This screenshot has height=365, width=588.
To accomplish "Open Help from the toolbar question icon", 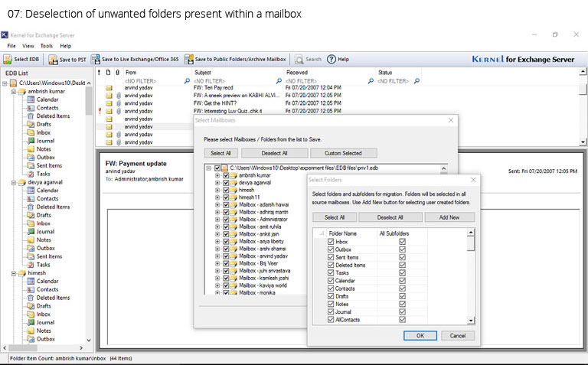I will coord(331,59).
